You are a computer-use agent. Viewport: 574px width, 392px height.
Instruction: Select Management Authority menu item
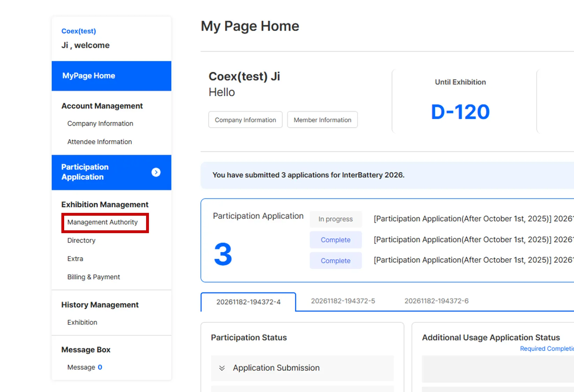click(x=103, y=222)
